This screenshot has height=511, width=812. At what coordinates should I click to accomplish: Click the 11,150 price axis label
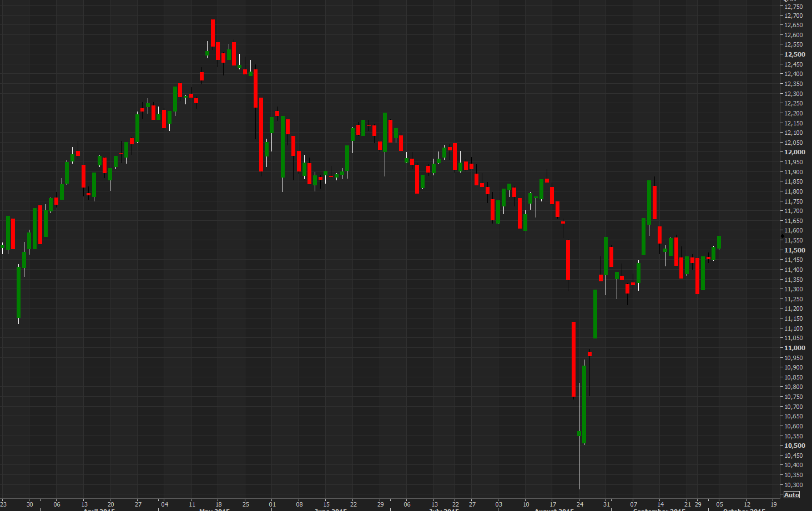pos(793,319)
